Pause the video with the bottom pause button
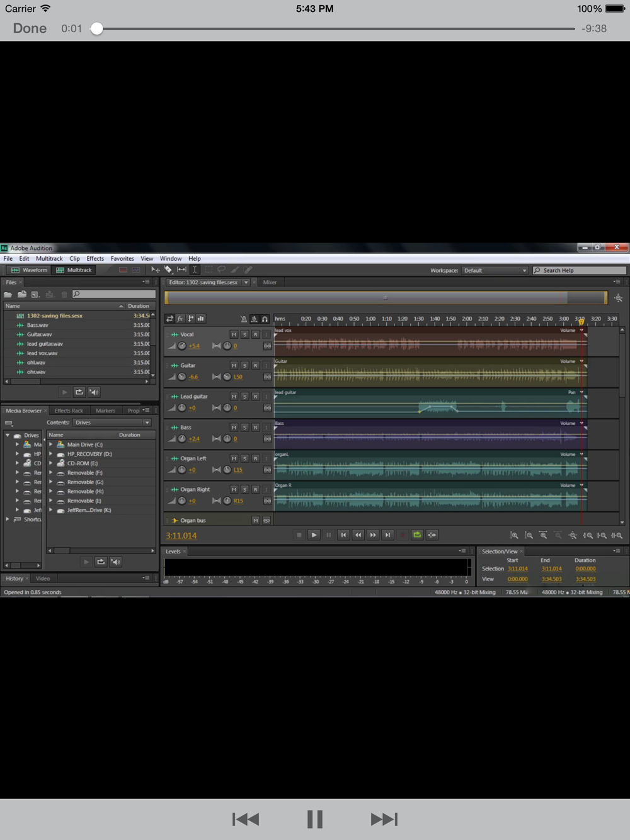 click(315, 819)
